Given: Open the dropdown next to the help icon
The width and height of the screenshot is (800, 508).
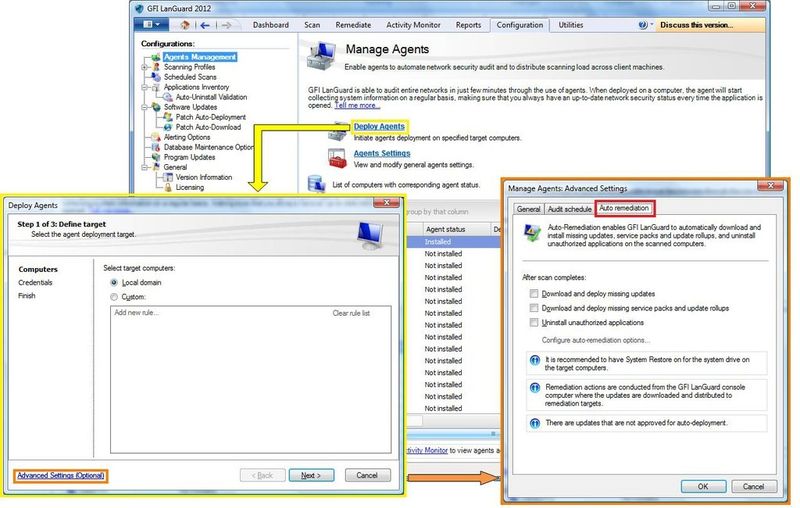Looking at the screenshot, I should coord(652,24).
